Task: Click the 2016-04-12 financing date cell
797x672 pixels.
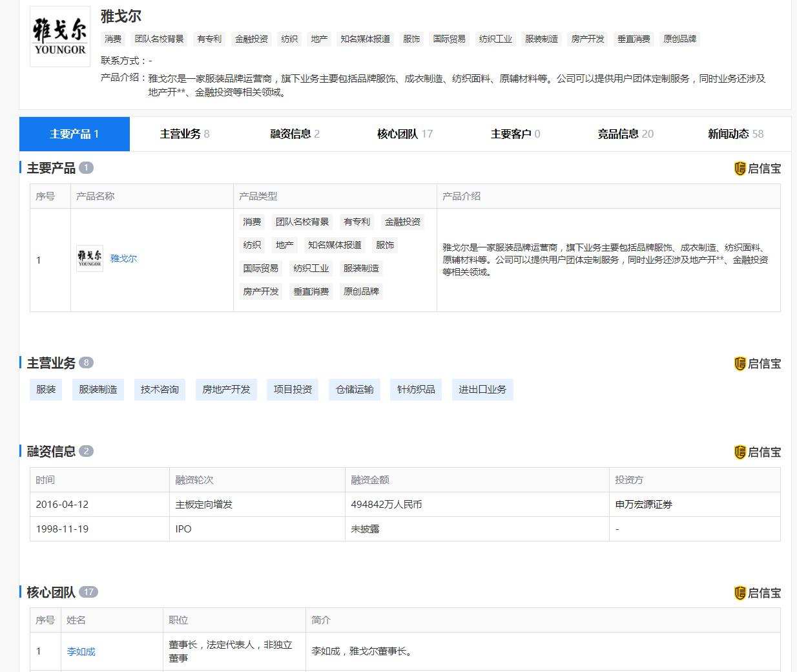Action: click(x=99, y=505)
